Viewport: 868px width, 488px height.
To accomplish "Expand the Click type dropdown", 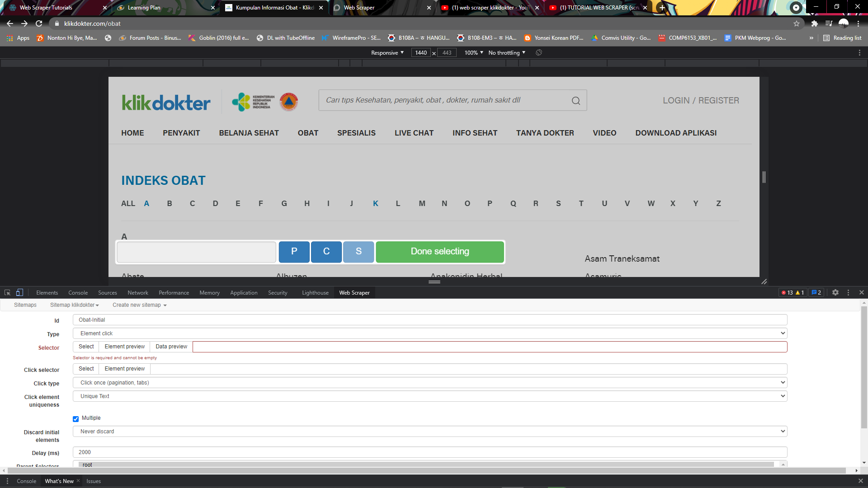I will (x=429, y=383).
